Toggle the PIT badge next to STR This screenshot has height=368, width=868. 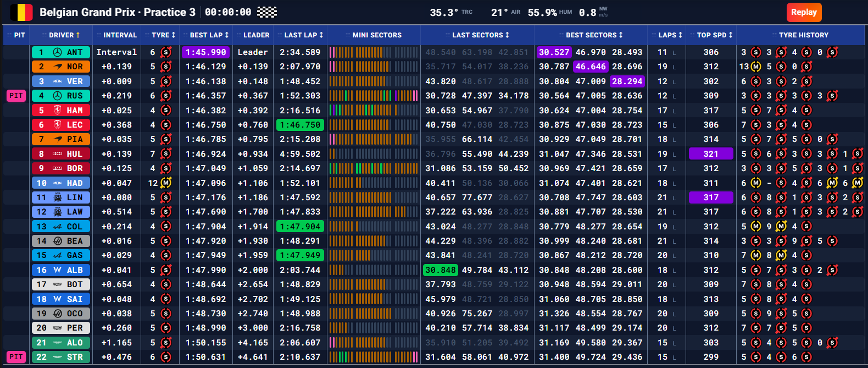coord(16,357)
